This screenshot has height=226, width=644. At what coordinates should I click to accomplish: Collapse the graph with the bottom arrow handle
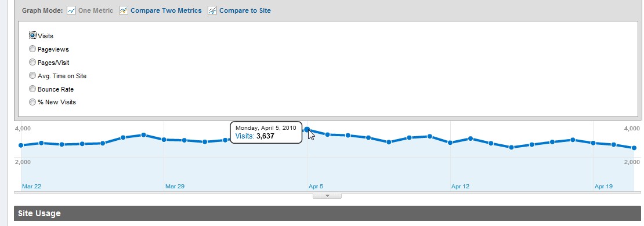tap(327, 196)
